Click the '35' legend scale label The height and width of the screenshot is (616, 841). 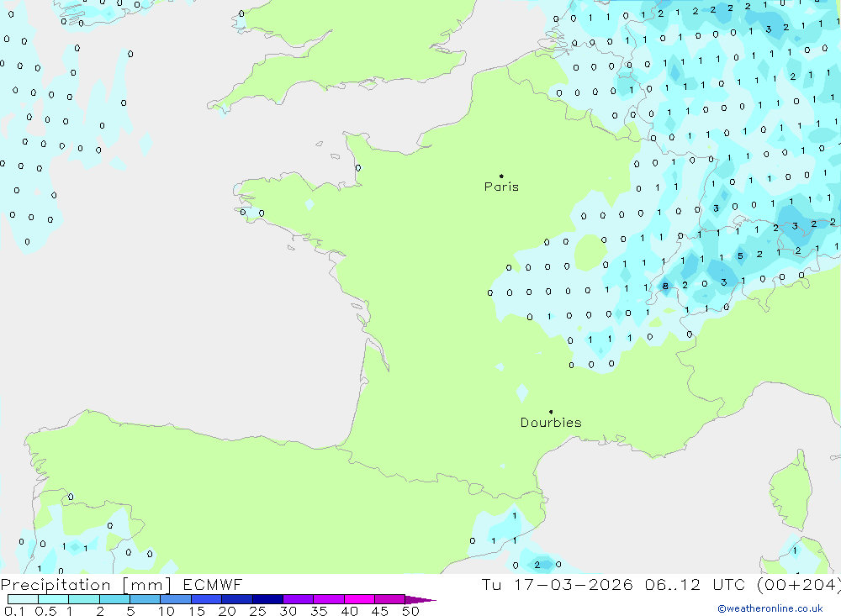pyautogui.click(x=319, y=611)
